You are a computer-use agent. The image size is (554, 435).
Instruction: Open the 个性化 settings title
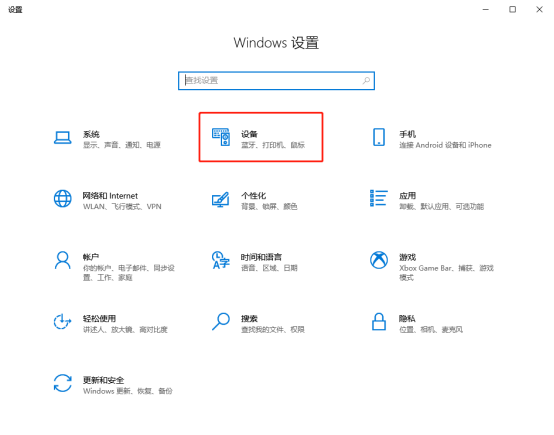253,195
